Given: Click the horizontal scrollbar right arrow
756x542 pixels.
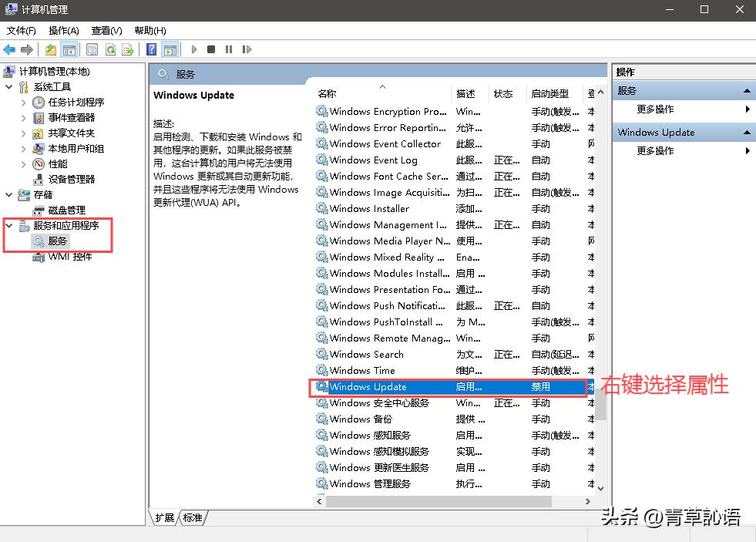Looking at the screenshot, I should pos(588,501).
